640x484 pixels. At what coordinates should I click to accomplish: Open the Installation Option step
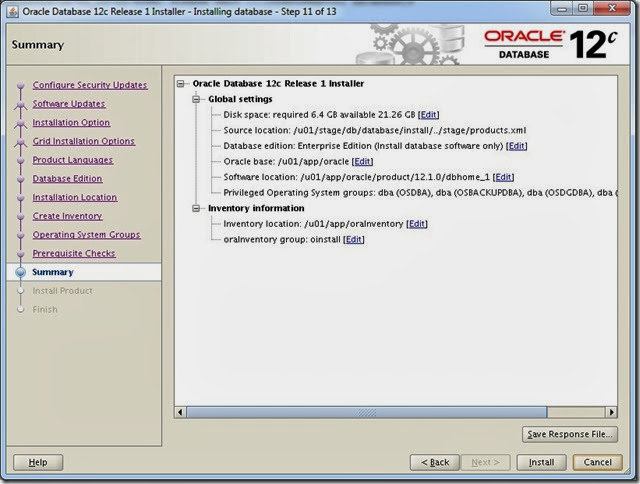click(71, 122)
